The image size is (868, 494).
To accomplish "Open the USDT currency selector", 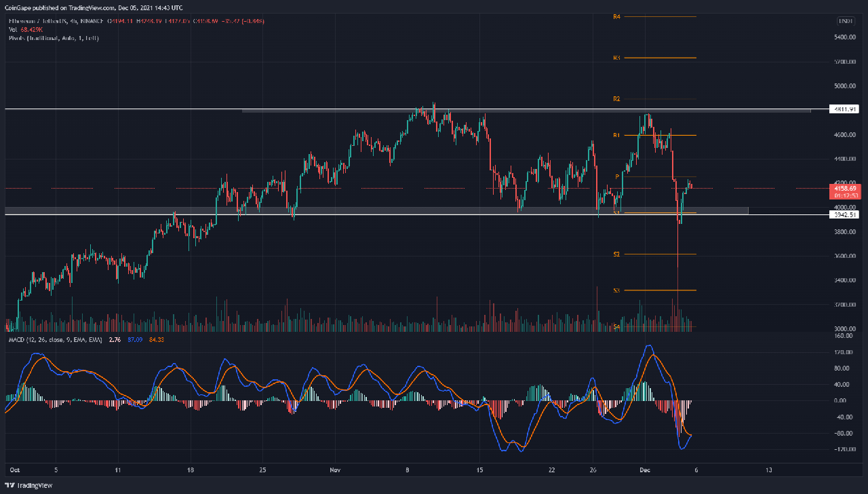I will click(846, 21).
